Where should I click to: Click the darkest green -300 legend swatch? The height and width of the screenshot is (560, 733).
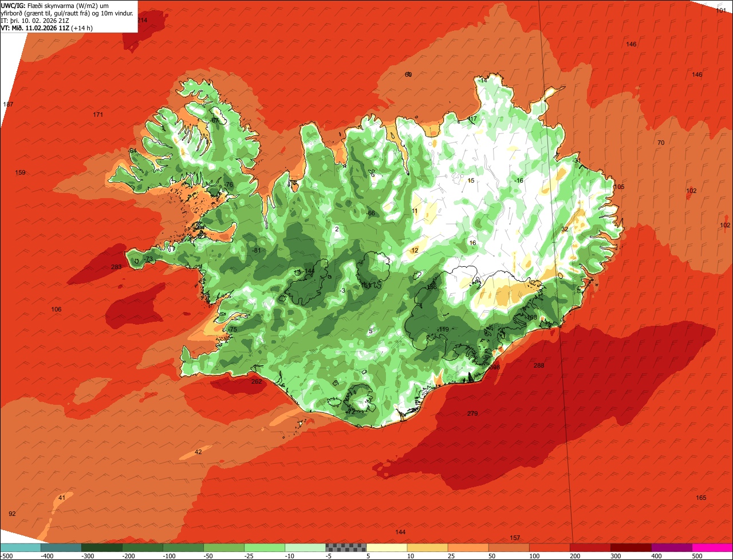101,547
